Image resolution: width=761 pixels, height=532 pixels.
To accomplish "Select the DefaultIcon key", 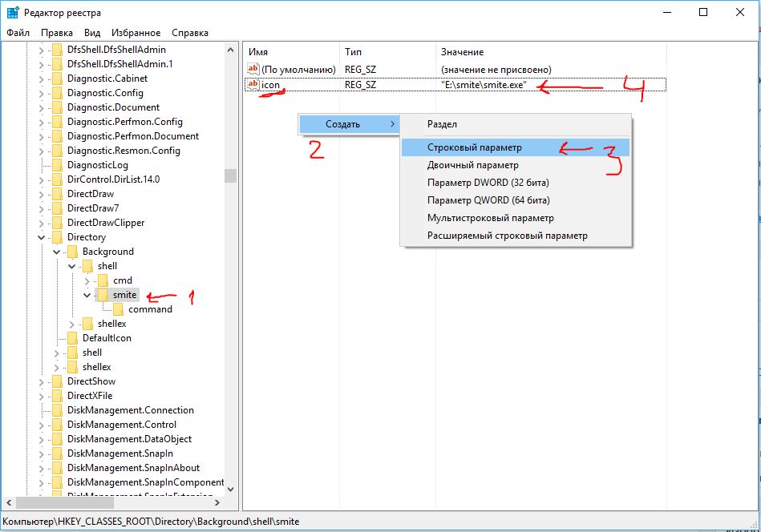I will (x=107, y=338).
